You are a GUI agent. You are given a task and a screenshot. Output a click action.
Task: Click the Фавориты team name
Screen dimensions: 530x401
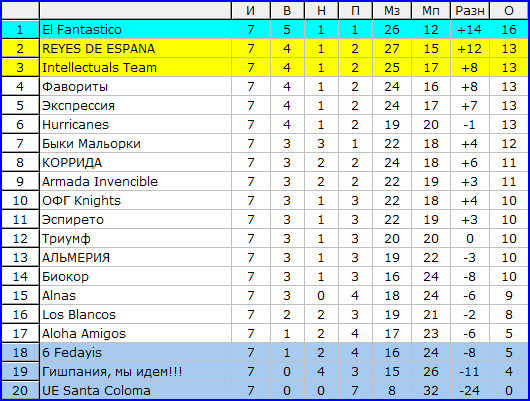75,87
